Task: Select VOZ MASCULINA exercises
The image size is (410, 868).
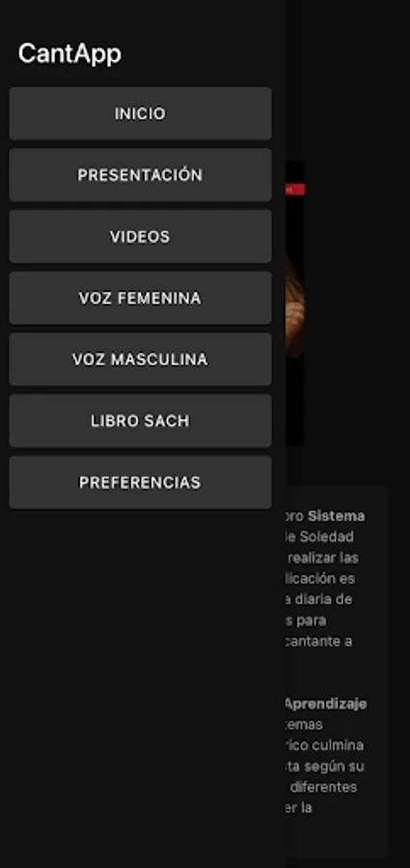Action: coord(140,360)
